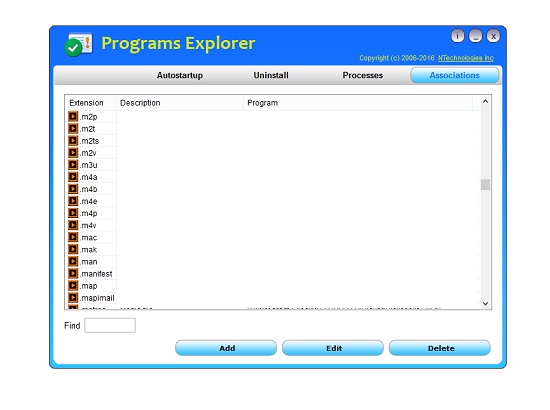Click the icon beside .m2ts entry

[x=73, y=140]
